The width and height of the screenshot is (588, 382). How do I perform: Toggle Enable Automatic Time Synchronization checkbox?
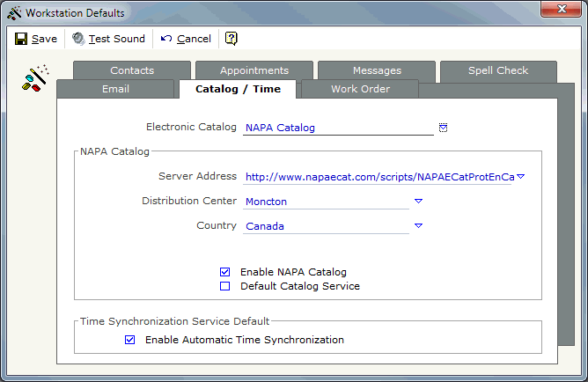[x=129, y=340]
